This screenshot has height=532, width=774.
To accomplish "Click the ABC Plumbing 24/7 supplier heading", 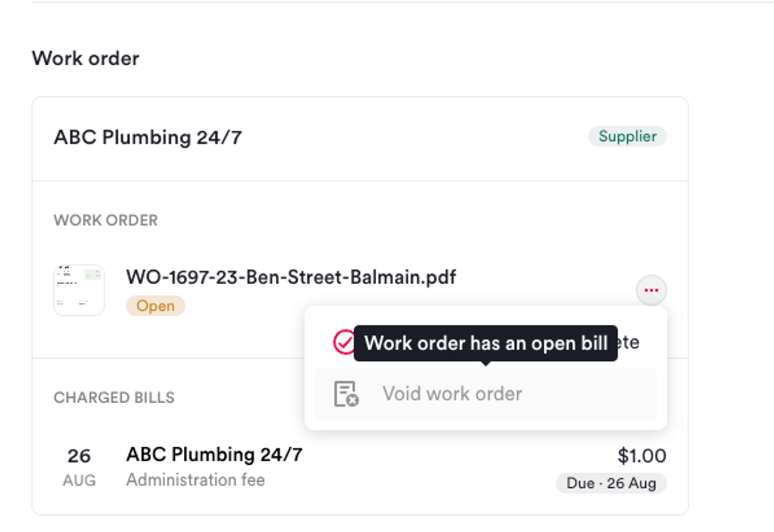I will click(x=148, y=137).
